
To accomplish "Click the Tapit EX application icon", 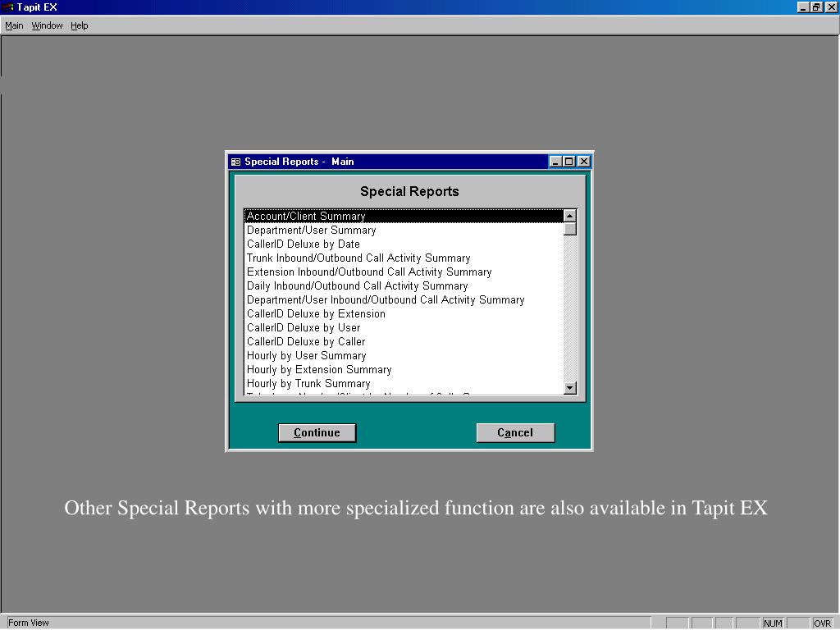I will [7, 7].
